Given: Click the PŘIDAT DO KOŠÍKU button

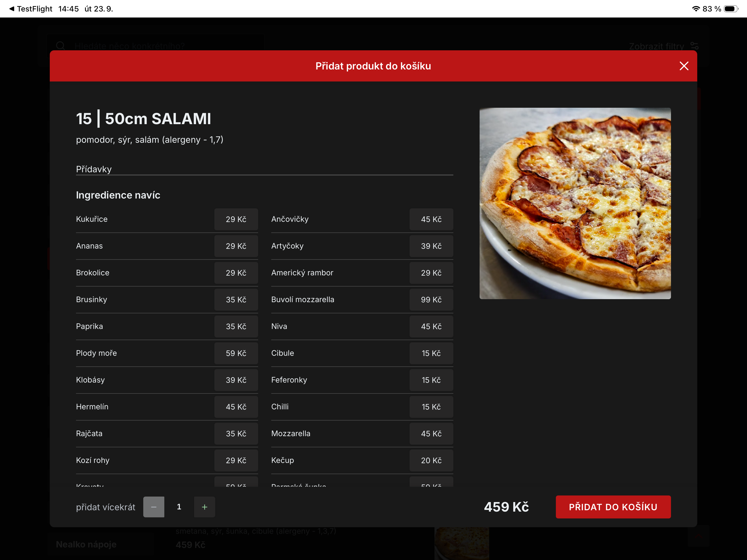Looking at the screenshot, I should [613, 507].
